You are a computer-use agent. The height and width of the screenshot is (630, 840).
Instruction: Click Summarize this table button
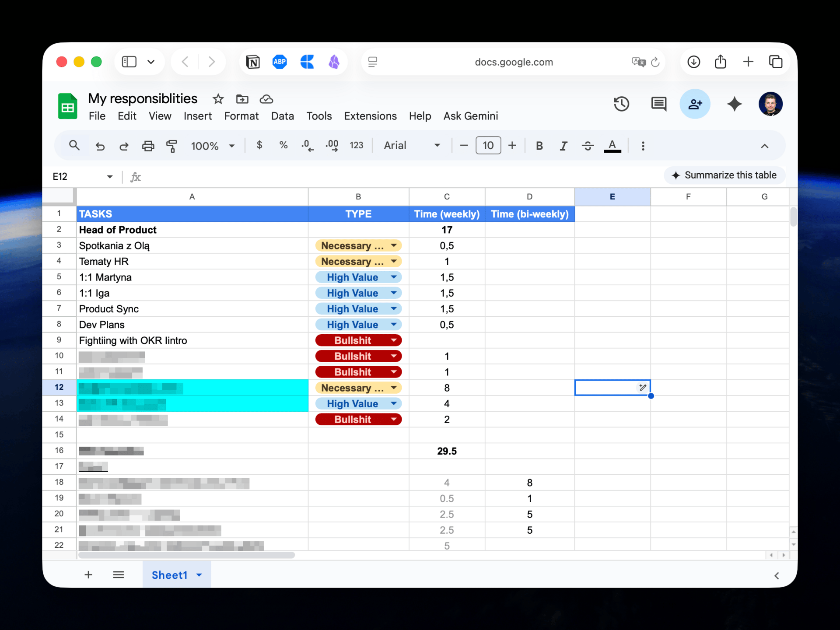[x=724, y=175]
